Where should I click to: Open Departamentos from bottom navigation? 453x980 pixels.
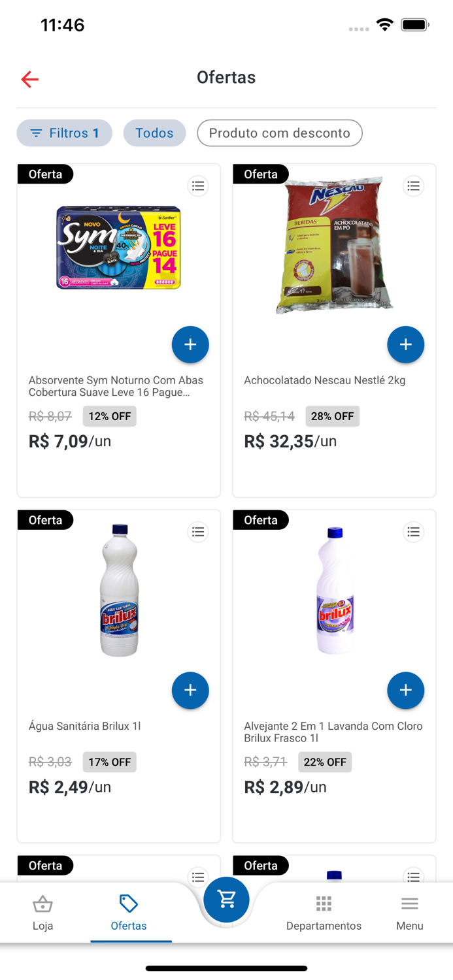pyautogui.click(x=323, y=911)
